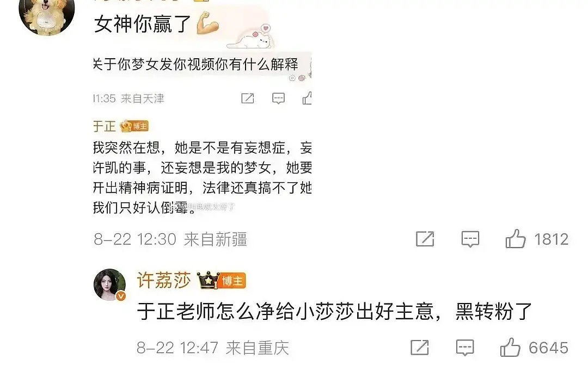The width and height of the screenshot is (588, 371).
Task: Tap the comment icon beside 来自天津
Action: point(278,98)
